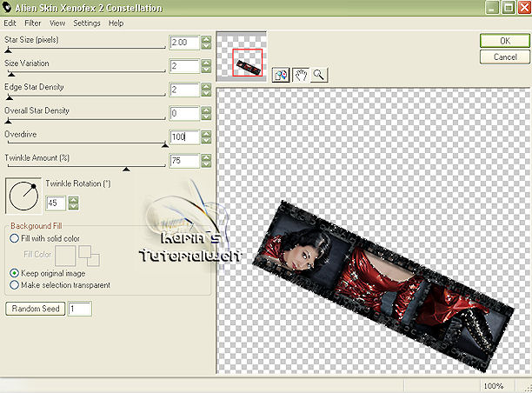Image resolution: width=532 pixels, height=393 pixels.
Task: Click the Star Size slider handle
Action: pos(8,50)
